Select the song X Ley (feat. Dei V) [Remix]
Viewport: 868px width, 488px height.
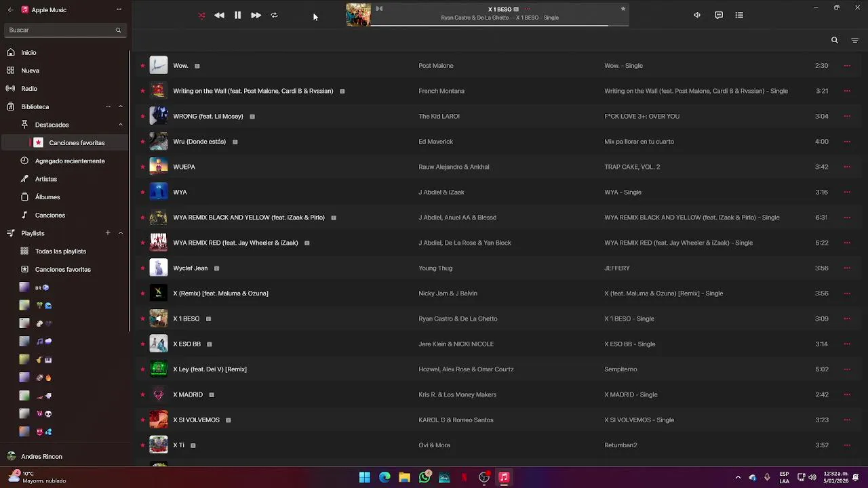coord(498,369)
